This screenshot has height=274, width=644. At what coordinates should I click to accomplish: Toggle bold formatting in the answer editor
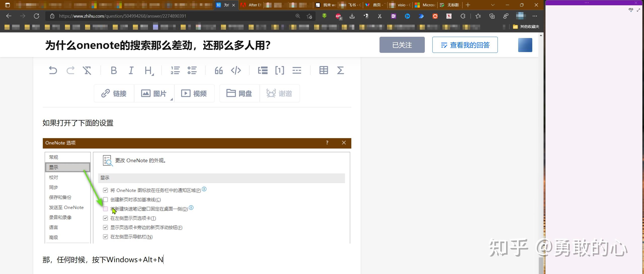(x=113, y=70)
